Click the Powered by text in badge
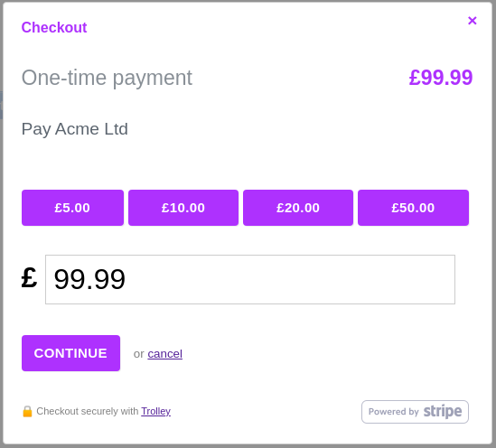Image resolution: width=496 pixels, height=448 pixels. pos(394,412)
